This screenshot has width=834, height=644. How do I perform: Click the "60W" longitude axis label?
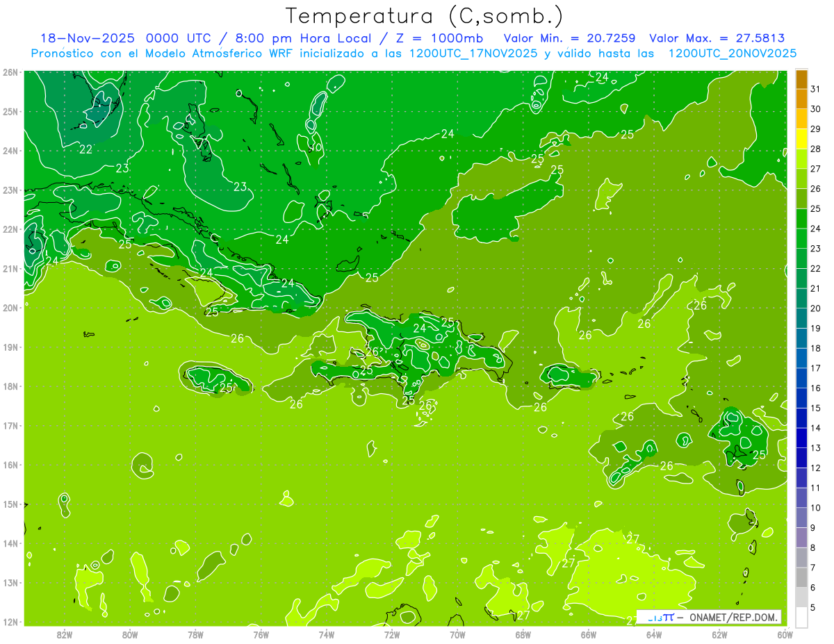point(785,634)
